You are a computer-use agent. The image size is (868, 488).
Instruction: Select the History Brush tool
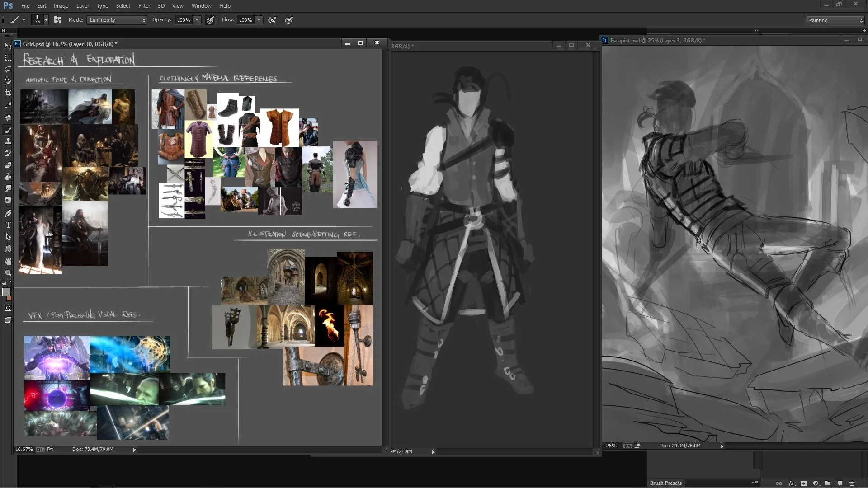[8, 153]
